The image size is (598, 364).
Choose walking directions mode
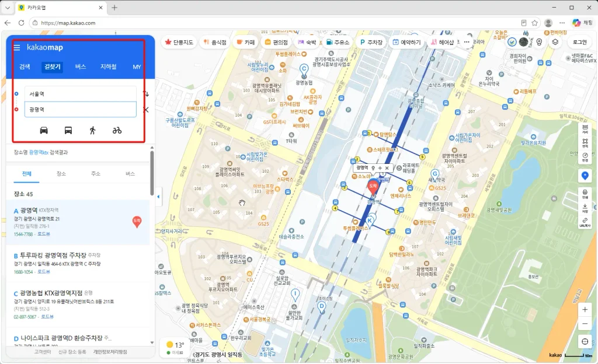click(x=93, y=131)
